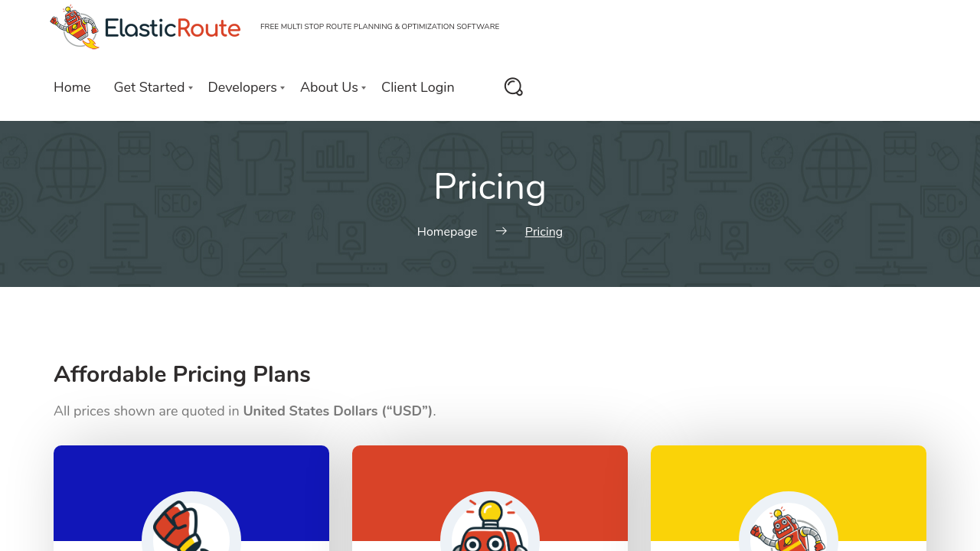The height and width of the screenshot is (551, 980).
Task: Click the breadcrumb arrow separator icon
Action: (x=501, y=231)
